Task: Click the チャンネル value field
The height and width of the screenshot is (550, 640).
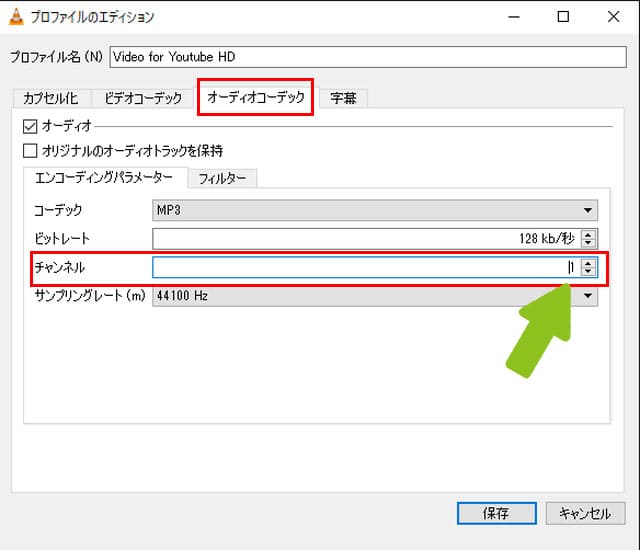Action: (x=366, y=267)
